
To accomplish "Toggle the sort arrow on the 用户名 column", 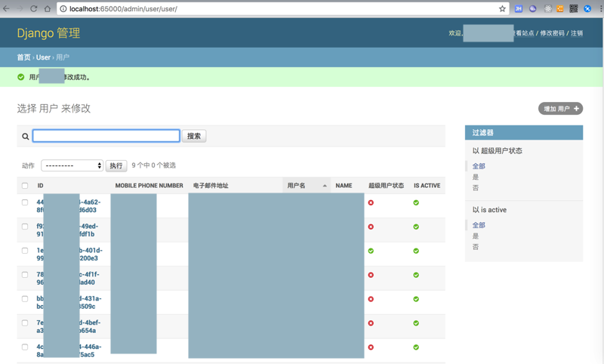I will pyautogui.click(x=325, y=186).
